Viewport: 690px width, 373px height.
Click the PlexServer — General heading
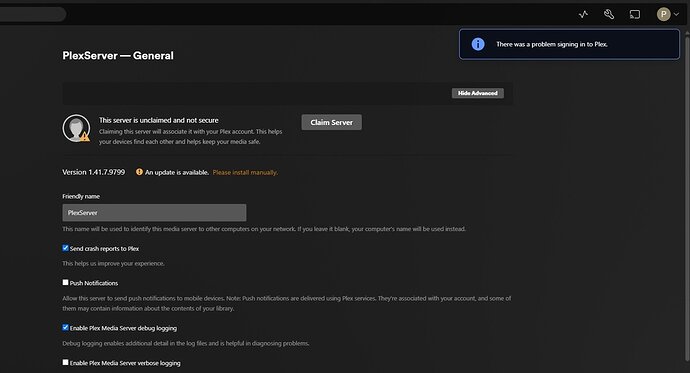[118, 55]
